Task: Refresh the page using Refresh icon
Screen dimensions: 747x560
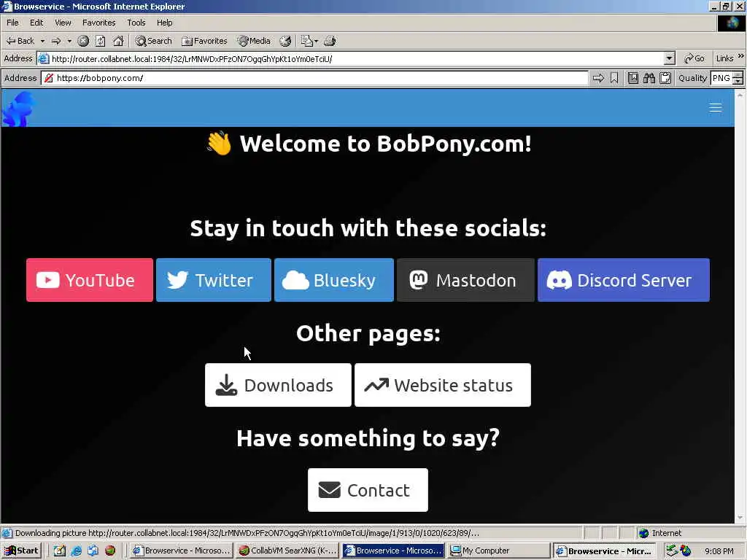Action: (100, 41)
